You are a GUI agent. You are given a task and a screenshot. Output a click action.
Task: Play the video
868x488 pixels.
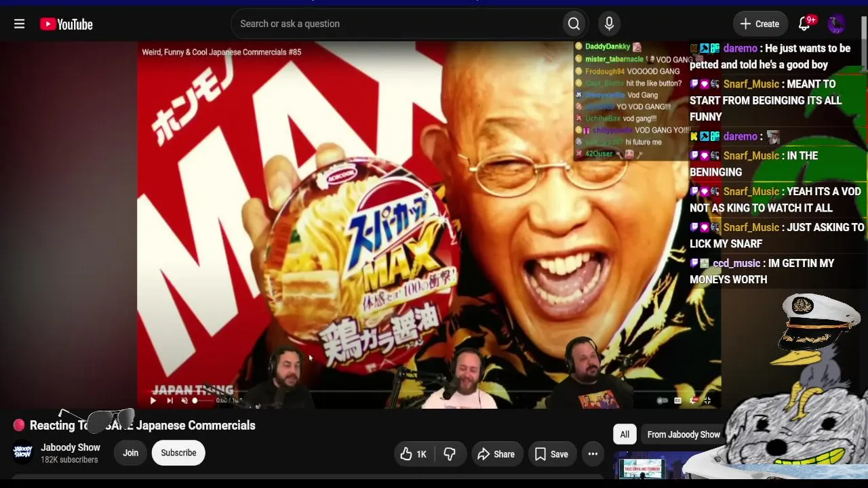tap(153, 401)
